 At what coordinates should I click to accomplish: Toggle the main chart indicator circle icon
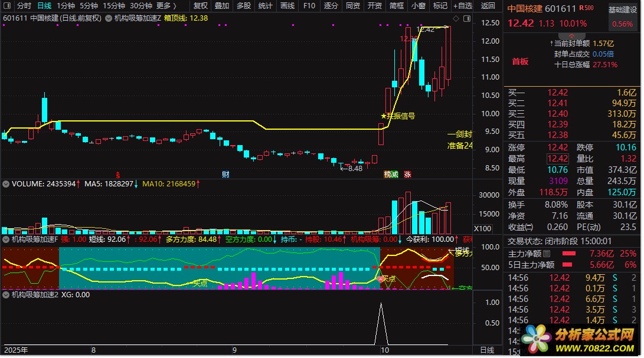point(109,18)
